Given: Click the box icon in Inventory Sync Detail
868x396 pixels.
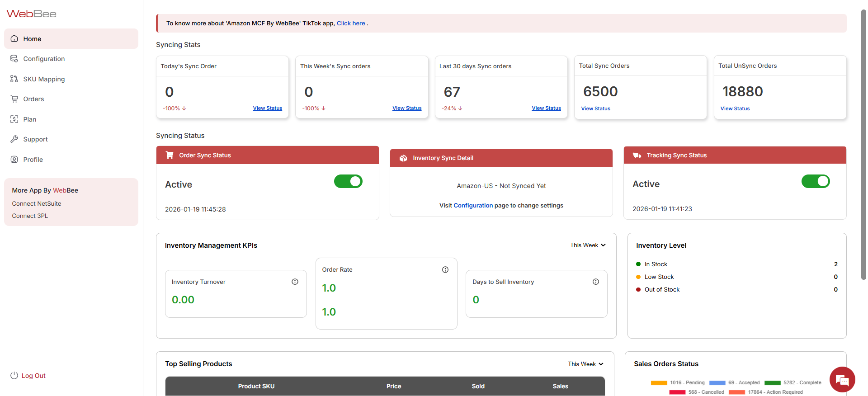Looking at the screenshot, I should click(403, 158).
